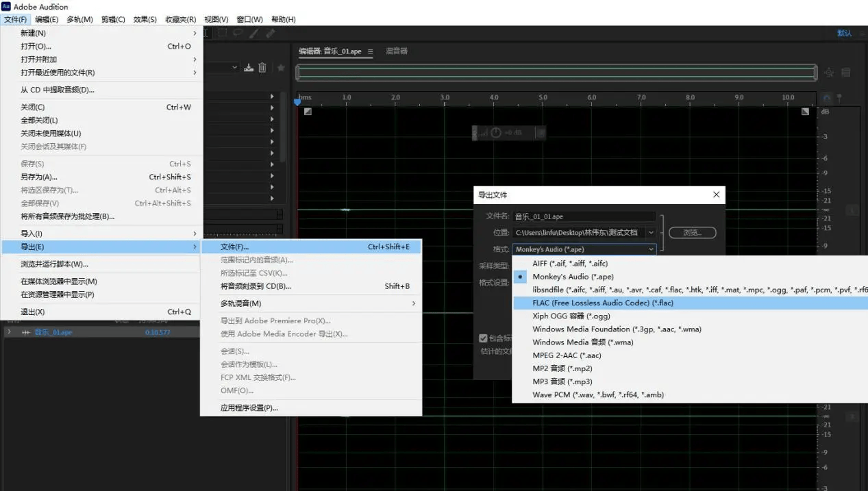Open the 剪辑(C) menu
This screenshot has width=868, height=491.
tap(113, 19)
